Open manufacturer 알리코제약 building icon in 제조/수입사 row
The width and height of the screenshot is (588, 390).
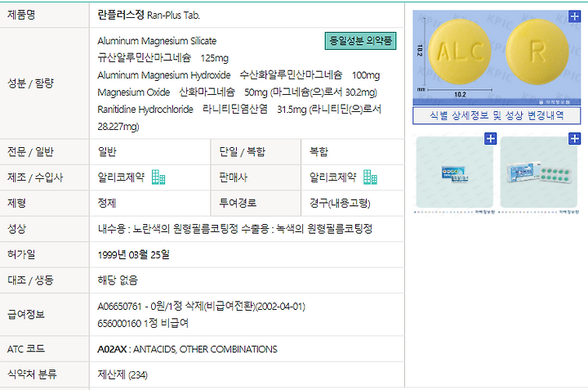[158, 177]
